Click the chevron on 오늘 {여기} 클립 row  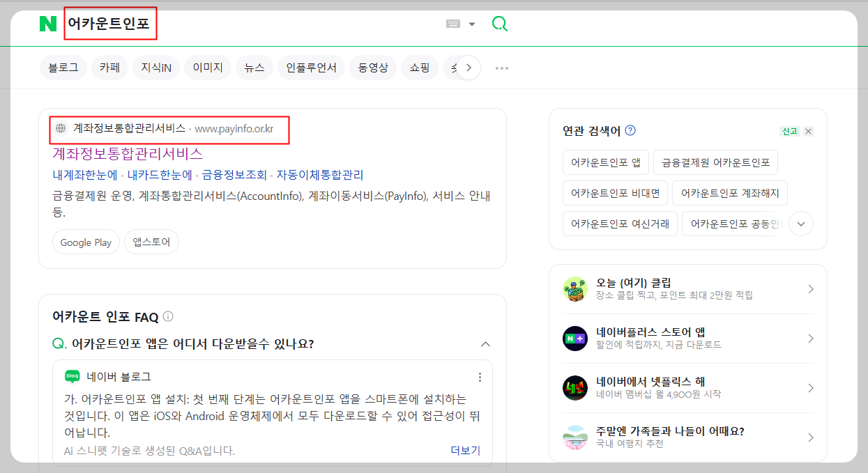[810, 289]
